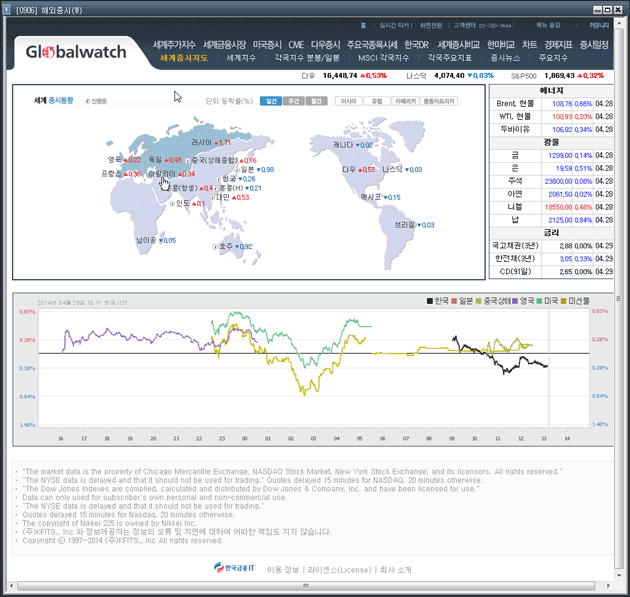This screenshot has width=630, height=597.
Task: Click the window application icon in title bar
Action: [7, 9]
